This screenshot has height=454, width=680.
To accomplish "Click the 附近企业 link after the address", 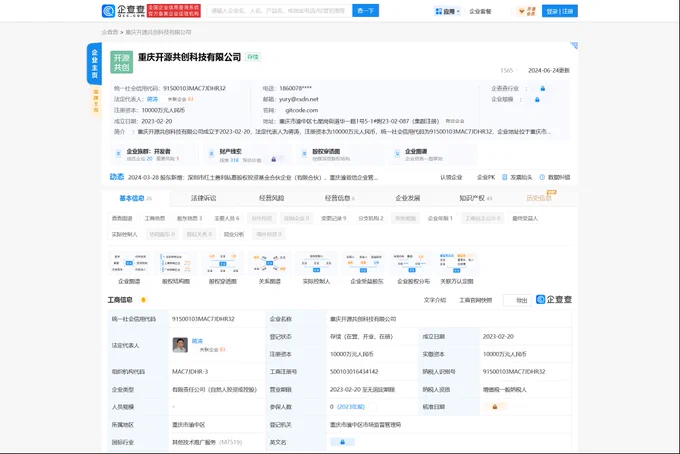I will coord(454,121).
